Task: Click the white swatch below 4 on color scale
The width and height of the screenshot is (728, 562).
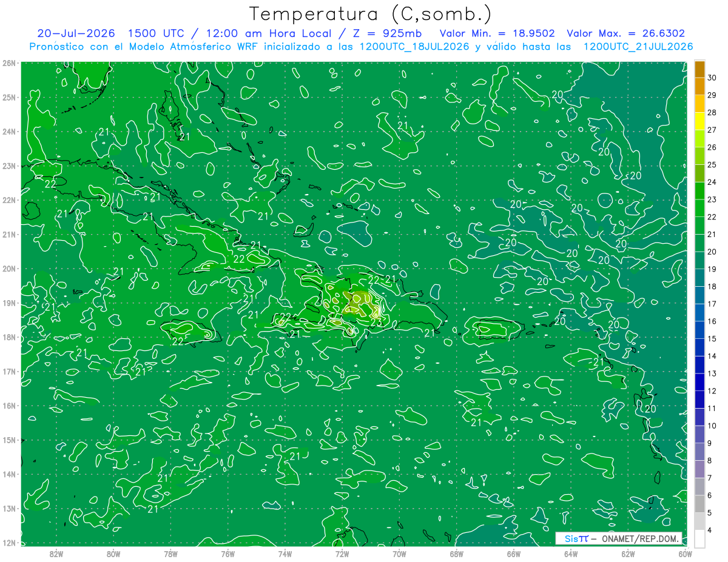Action: click(x=699, y=538)
